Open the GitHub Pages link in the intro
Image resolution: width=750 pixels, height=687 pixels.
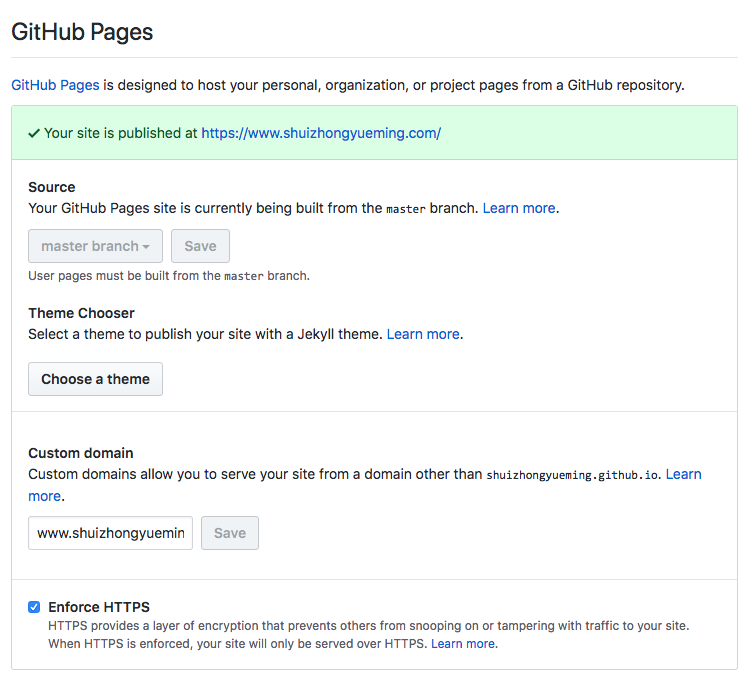(55, 85)
